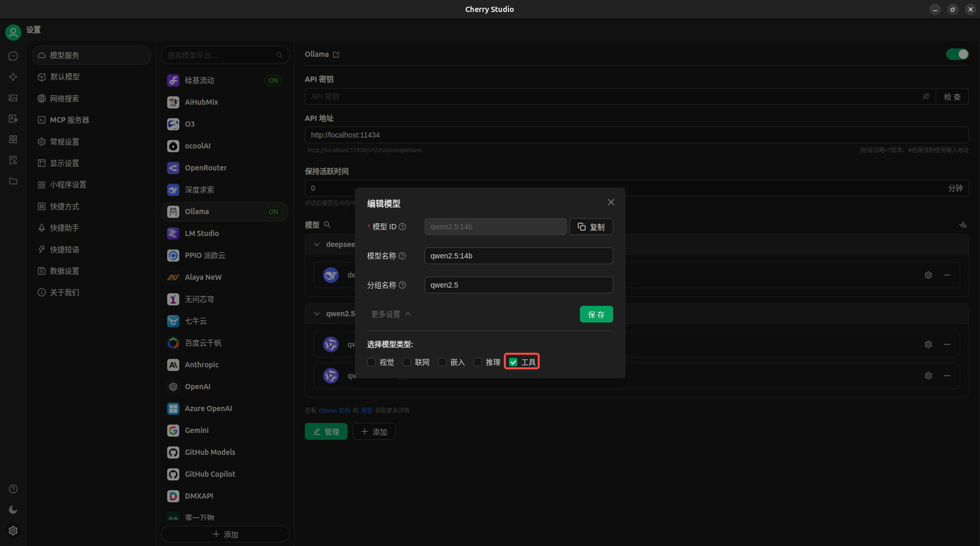Open the agents sparkle icon in sidebar
Image resolution: width=980 pixels, height=546 pixels.
point(13,77)
